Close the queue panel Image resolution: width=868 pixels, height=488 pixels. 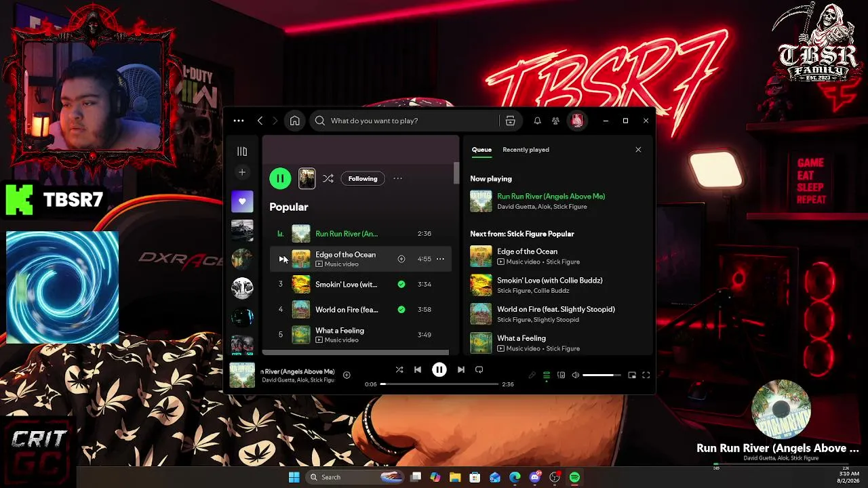[638, 150]
